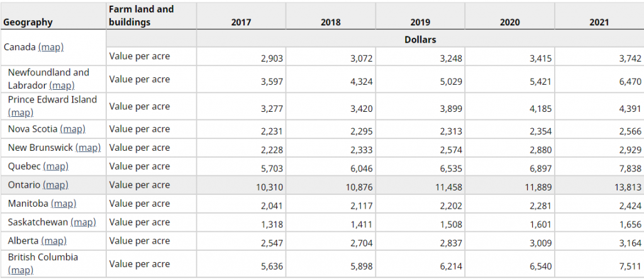Select Nova Scotia 2017 value 2,231

coord(272,131)
